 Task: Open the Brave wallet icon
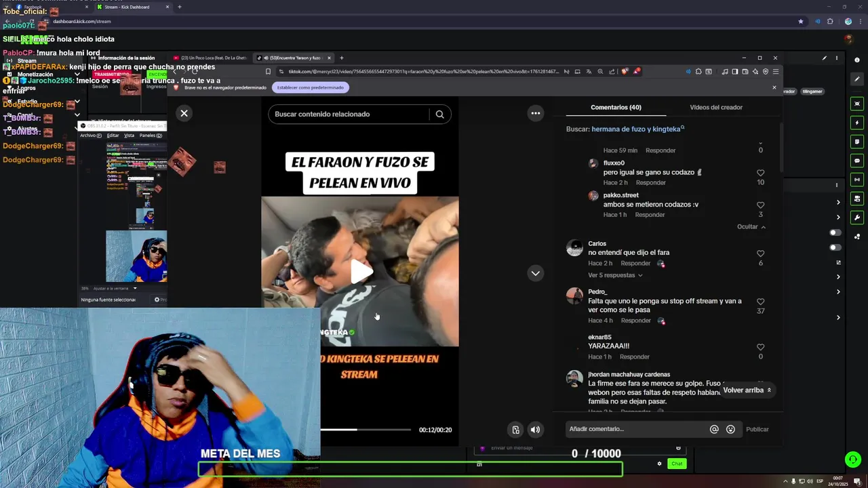[x=745, y=71]
